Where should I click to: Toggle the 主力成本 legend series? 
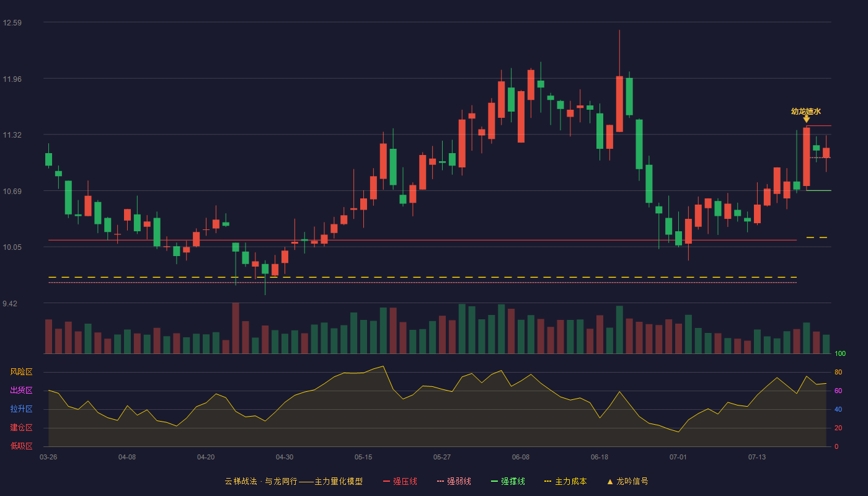(x=565, y=481)
